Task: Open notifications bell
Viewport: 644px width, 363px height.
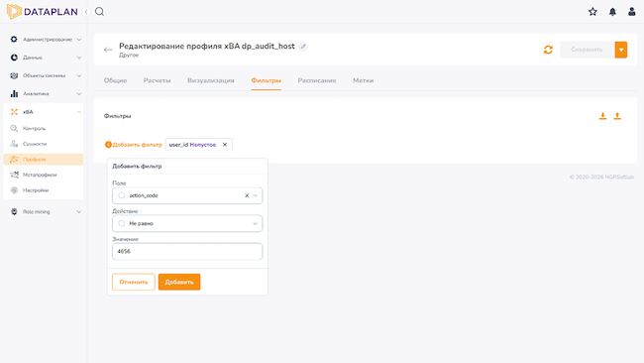Action: pyautogui.click(x=612, y=12)
